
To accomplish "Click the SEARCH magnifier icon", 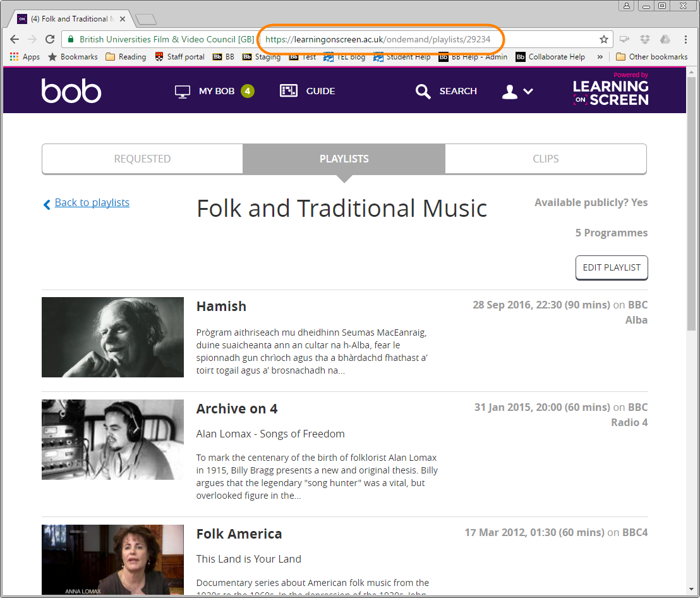I will point(423,92).
